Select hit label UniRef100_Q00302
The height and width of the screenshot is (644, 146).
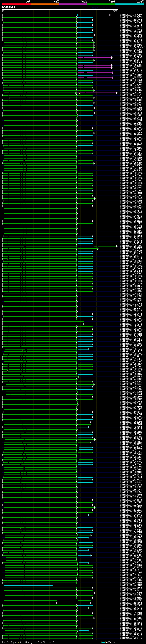[131, 35]
